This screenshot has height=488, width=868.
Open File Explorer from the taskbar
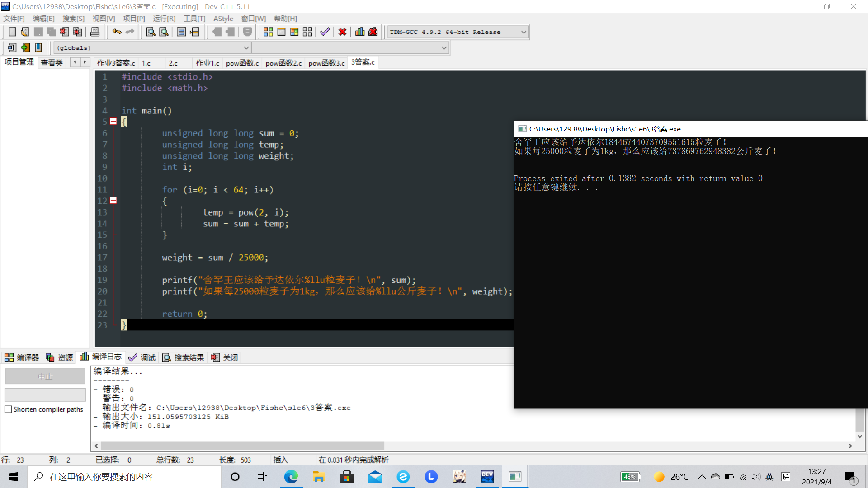[319, 477]
